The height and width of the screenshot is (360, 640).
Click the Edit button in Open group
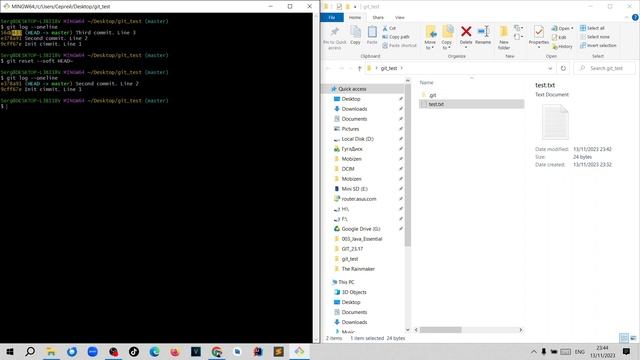[x=559, y=37]
